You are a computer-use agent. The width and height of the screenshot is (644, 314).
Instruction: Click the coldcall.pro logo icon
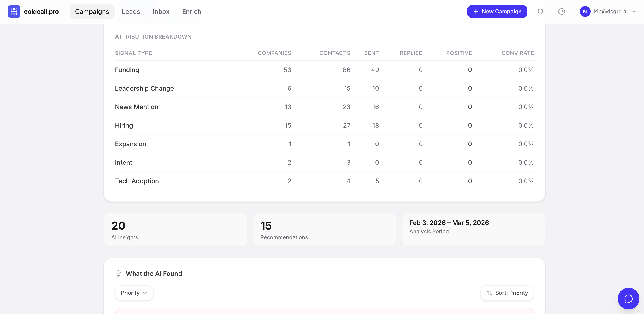coord(14,12)
